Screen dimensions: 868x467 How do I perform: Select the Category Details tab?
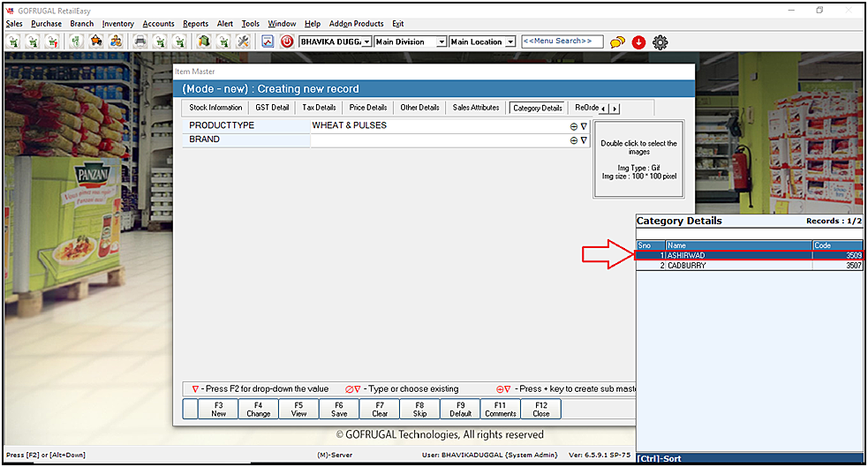[537, 108]
